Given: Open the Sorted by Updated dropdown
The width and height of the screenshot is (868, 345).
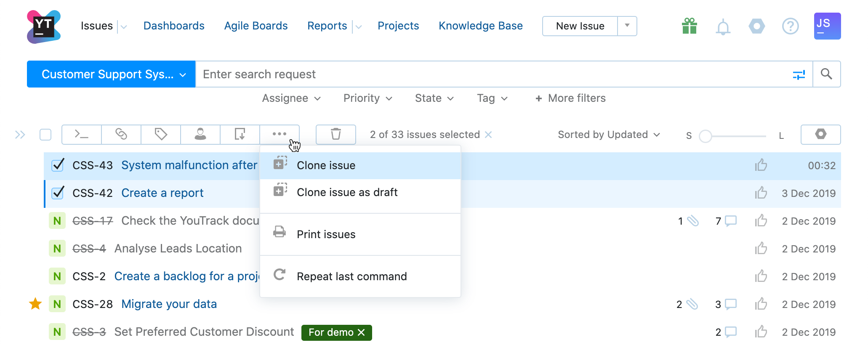Looking at the screenshot, I should pos(608,135).
